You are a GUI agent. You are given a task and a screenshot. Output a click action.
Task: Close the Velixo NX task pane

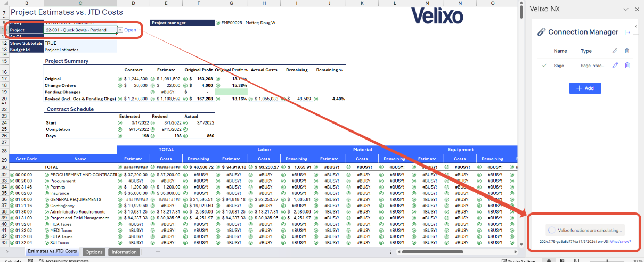point(637,9)
